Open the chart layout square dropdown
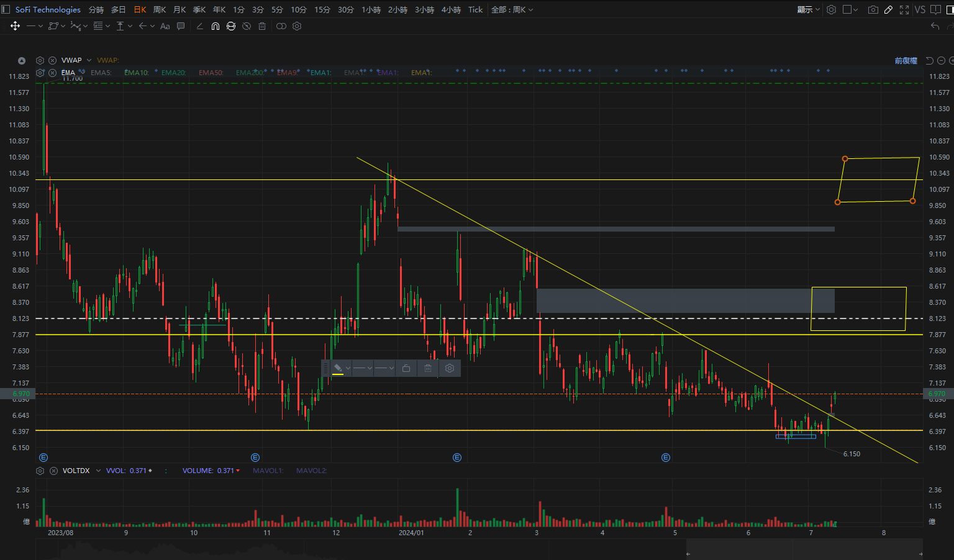 (x=850, y=9)
